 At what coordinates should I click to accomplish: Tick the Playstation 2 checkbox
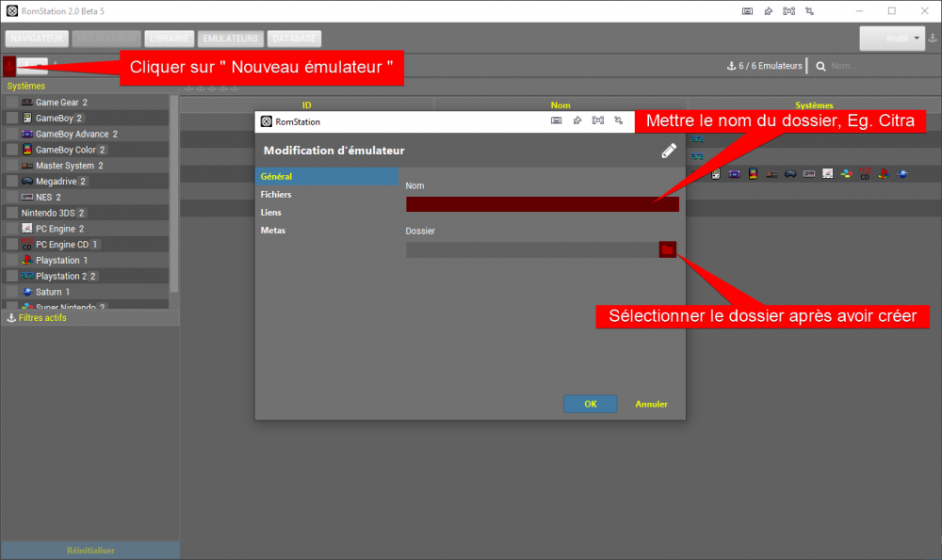tap(12, 276)
